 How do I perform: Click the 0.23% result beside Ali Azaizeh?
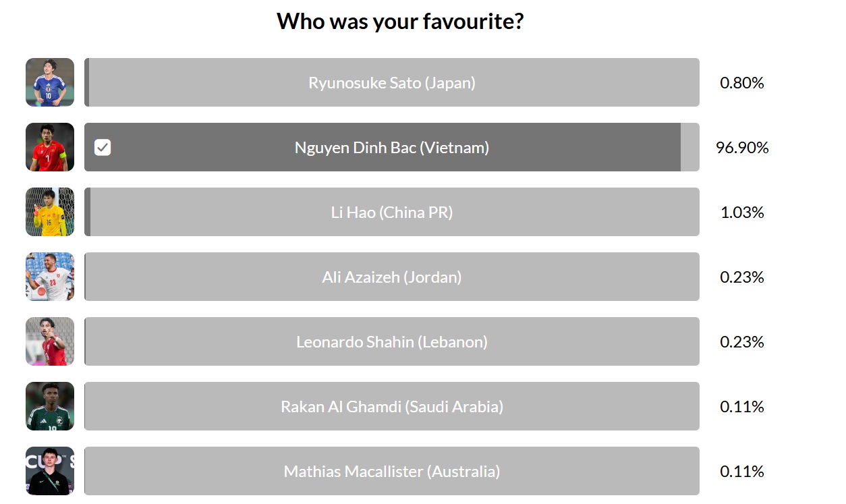pos(742,277)
